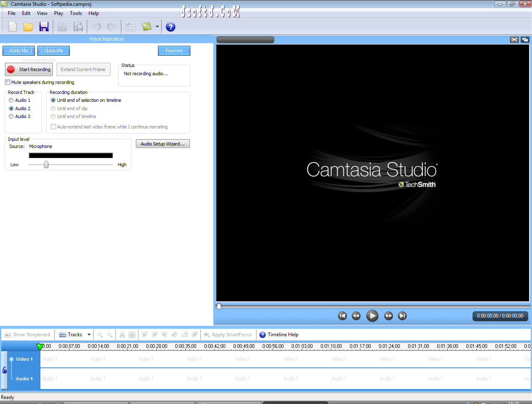Screen dimensions: 532x404
Task: Launch the green Camtasia tools icon
Action: (147, 27)
